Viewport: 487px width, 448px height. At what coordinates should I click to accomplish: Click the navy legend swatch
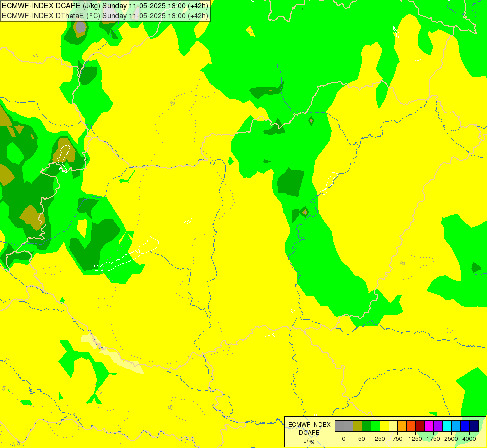pos(474,426)
